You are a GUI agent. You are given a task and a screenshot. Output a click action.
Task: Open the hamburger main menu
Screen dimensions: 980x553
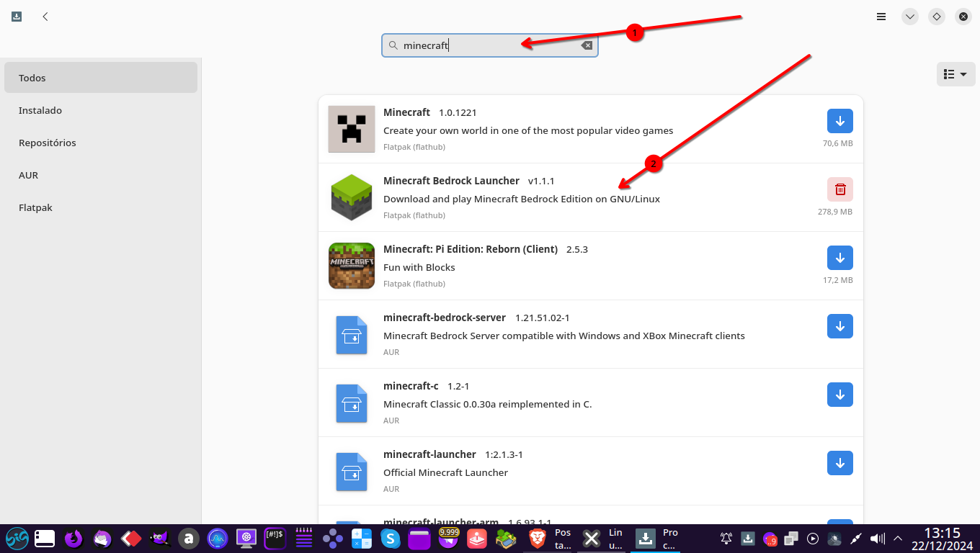point(881,16)
